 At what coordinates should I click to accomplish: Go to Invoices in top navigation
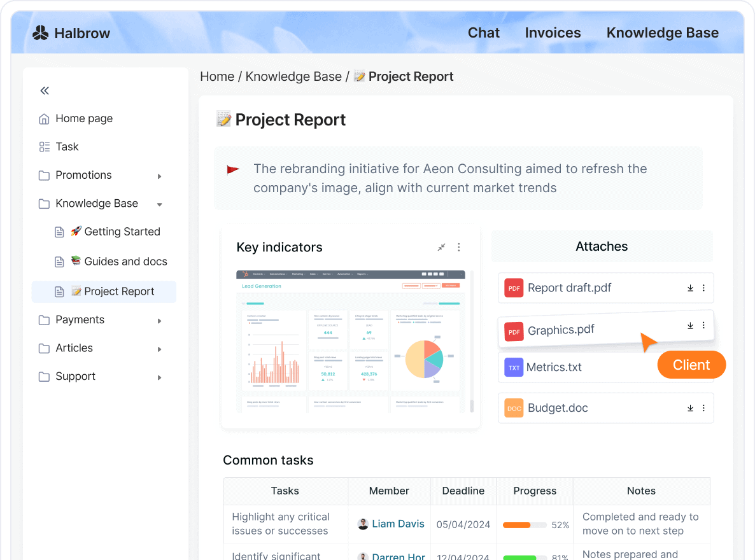(x=553, y=33)
